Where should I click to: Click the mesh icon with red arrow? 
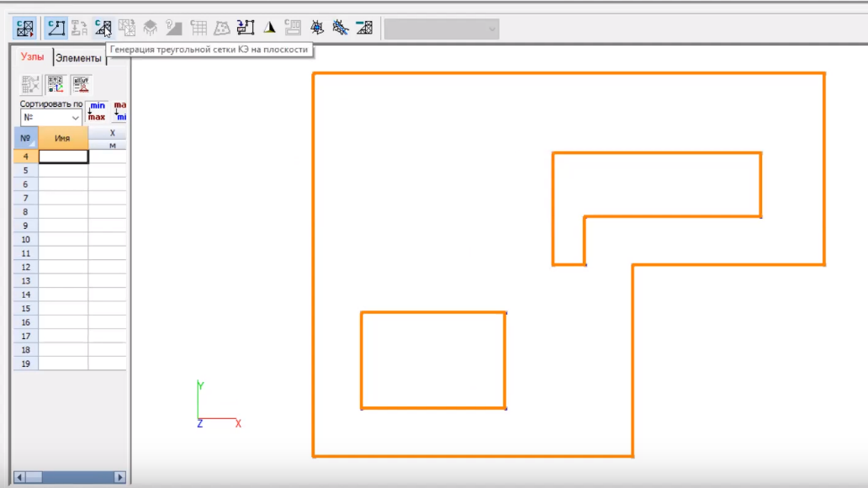pos(25,28)
